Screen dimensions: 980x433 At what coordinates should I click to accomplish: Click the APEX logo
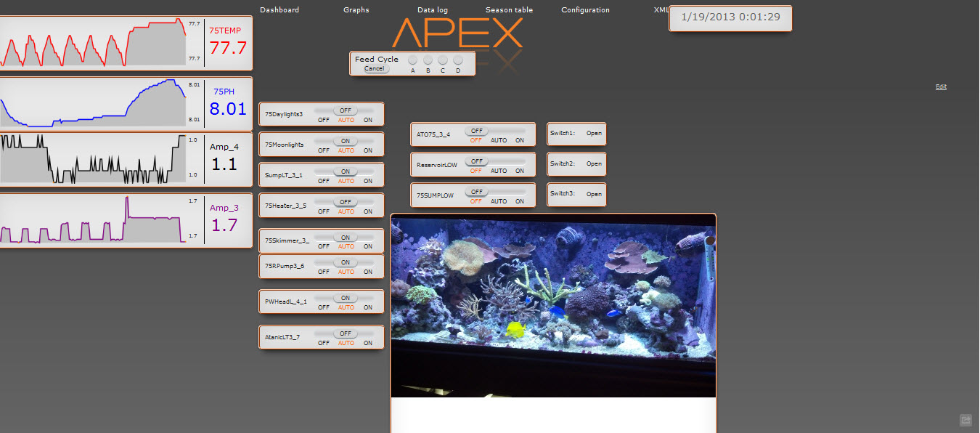457,33
